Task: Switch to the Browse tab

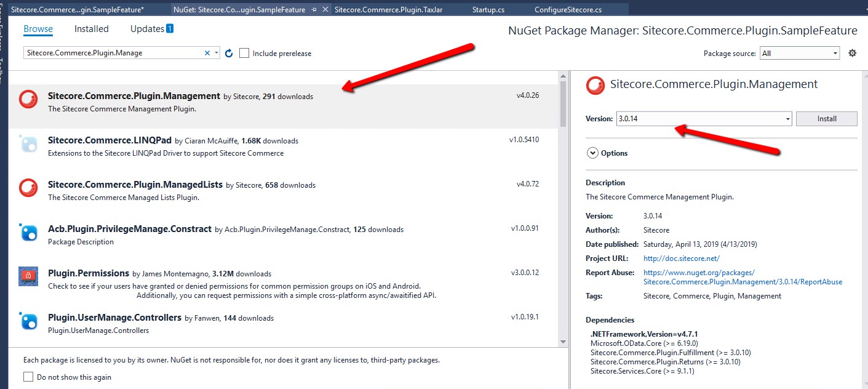Action: 38,29
